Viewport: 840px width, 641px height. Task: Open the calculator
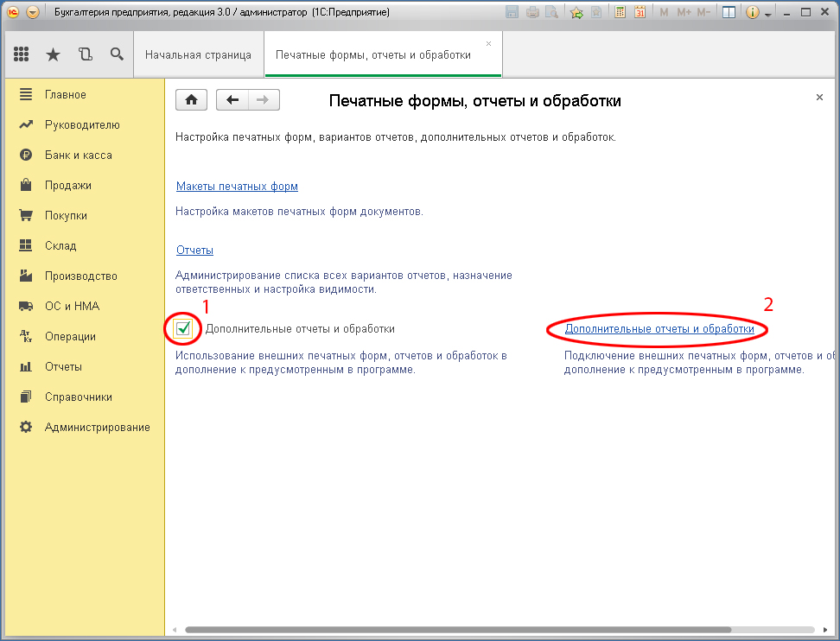(620, 12)
